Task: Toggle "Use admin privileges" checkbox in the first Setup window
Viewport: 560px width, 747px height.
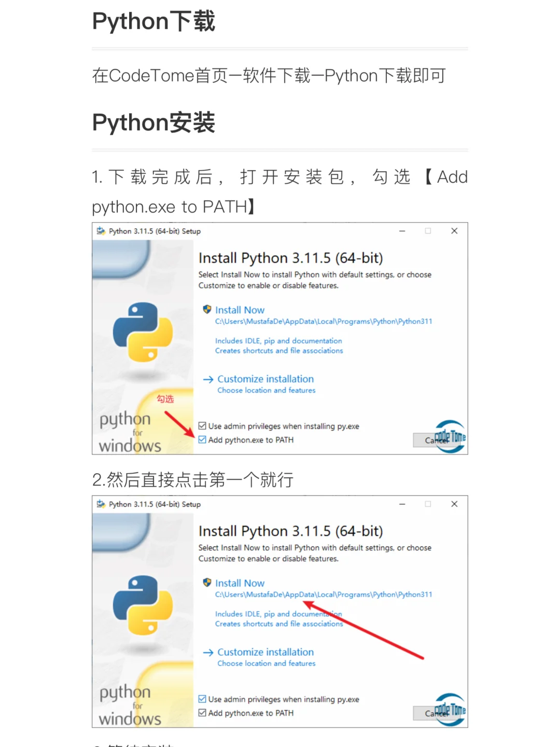Action: pyautogui.click(x=202, y=426)
